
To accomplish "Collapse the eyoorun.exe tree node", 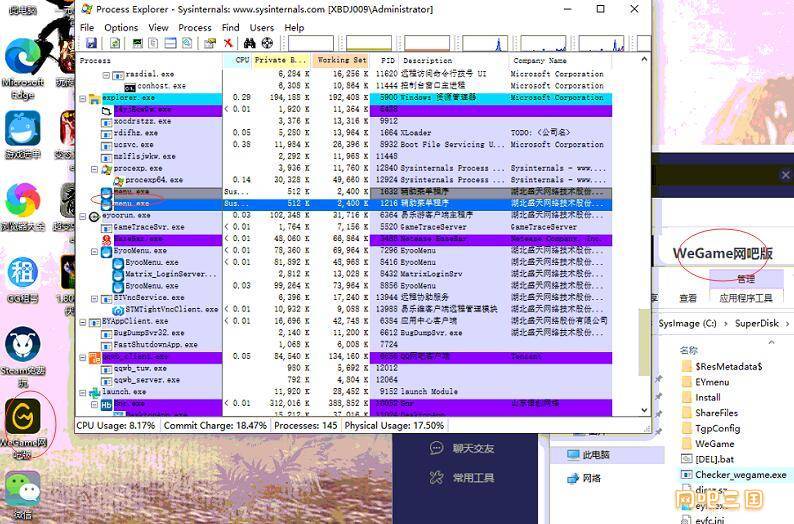I will click(x=83, y=216).
